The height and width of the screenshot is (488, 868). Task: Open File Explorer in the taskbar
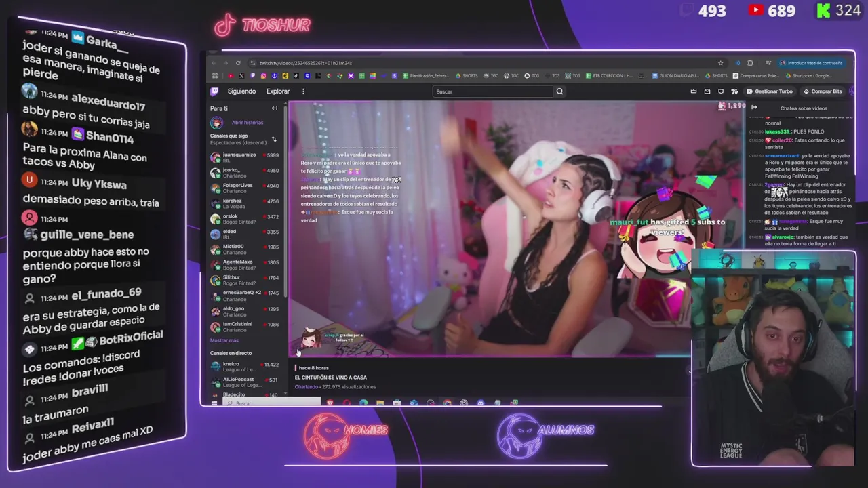pos(380,403)
